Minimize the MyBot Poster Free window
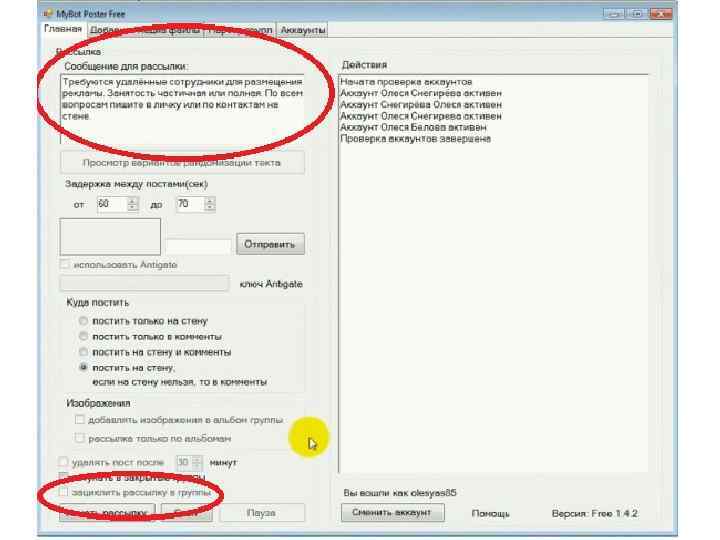This screenshot has height=540, width=720. click(x=613, y=14)
